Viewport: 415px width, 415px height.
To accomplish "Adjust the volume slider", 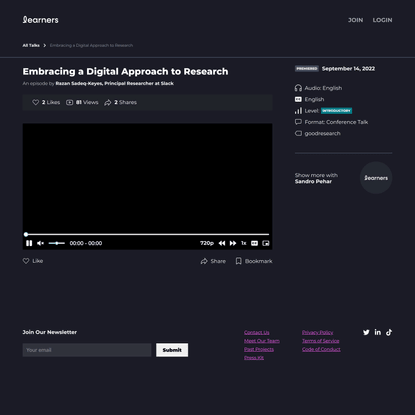I will (x=57, y=243).
